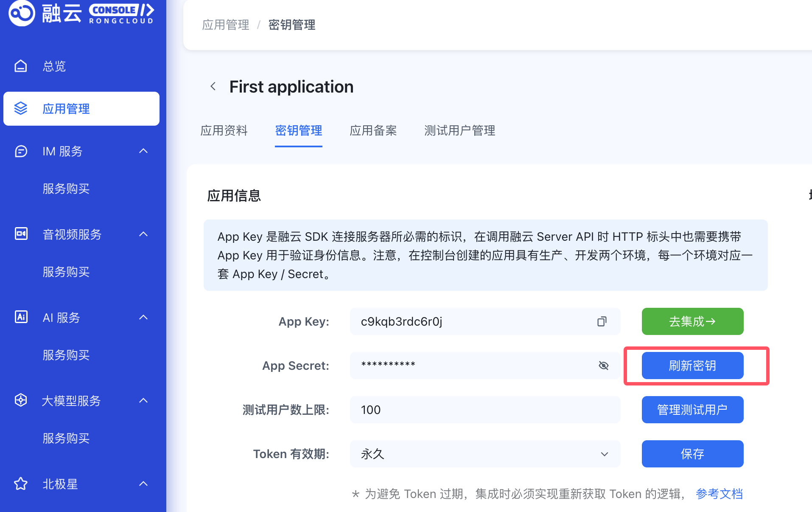Screen dimensions: 812x512
Task: Click the 刷新密钥 button
Action: click(692, 366)
